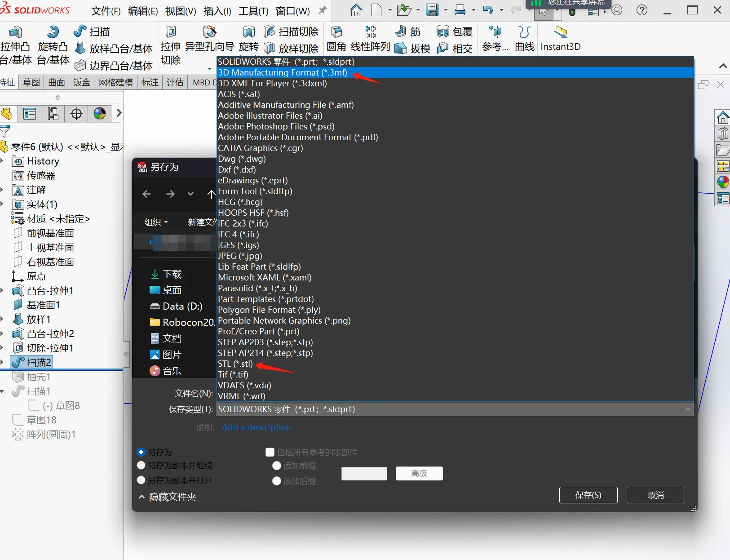
Task: Switch to the 钣金 ribbon tab
Action: tap(81, 82)
